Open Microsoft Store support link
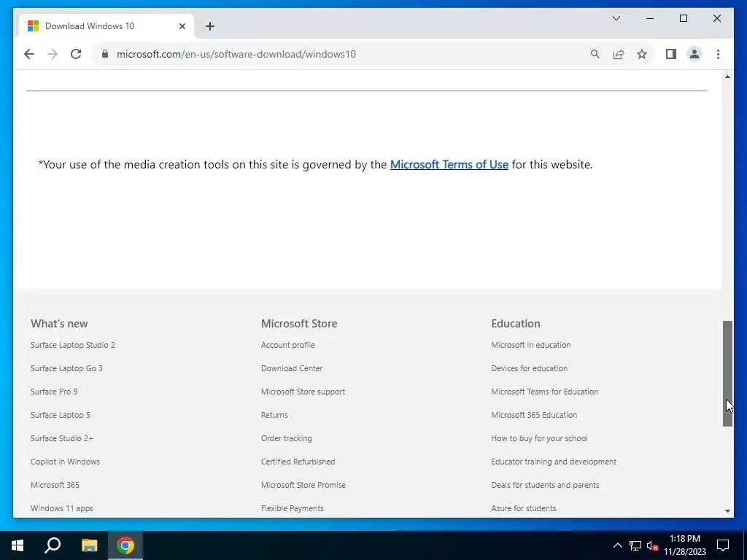This screenshot has width=747, height=560. (x=303, y=392)
